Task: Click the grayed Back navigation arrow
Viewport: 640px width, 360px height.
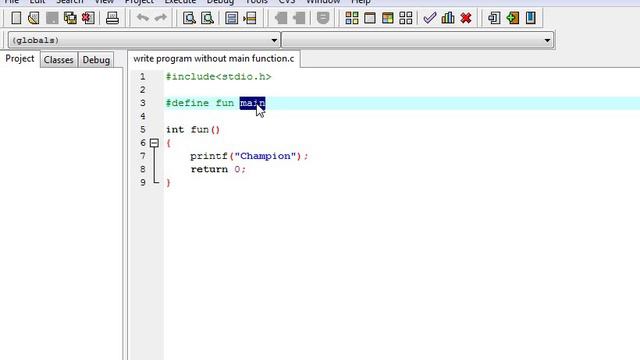Action: (x=281, y=18)
